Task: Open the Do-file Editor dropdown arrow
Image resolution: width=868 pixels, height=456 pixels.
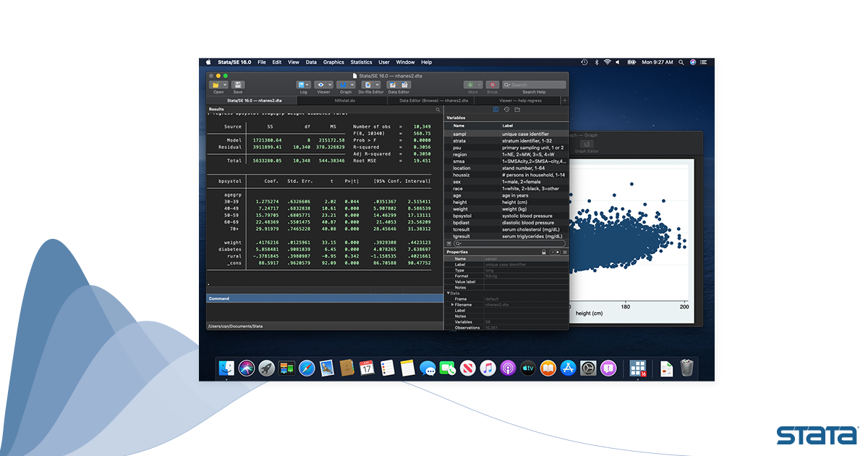Action: point(376,85)
